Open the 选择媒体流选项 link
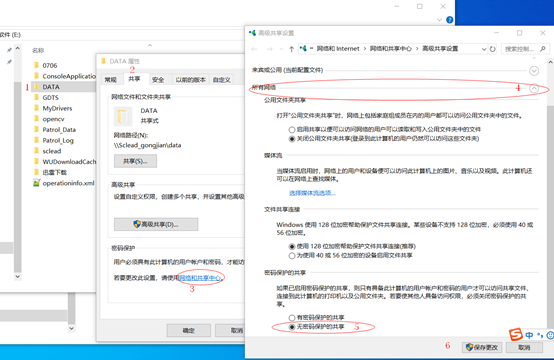This screenshot has height=360, width=554. (312, 193)
